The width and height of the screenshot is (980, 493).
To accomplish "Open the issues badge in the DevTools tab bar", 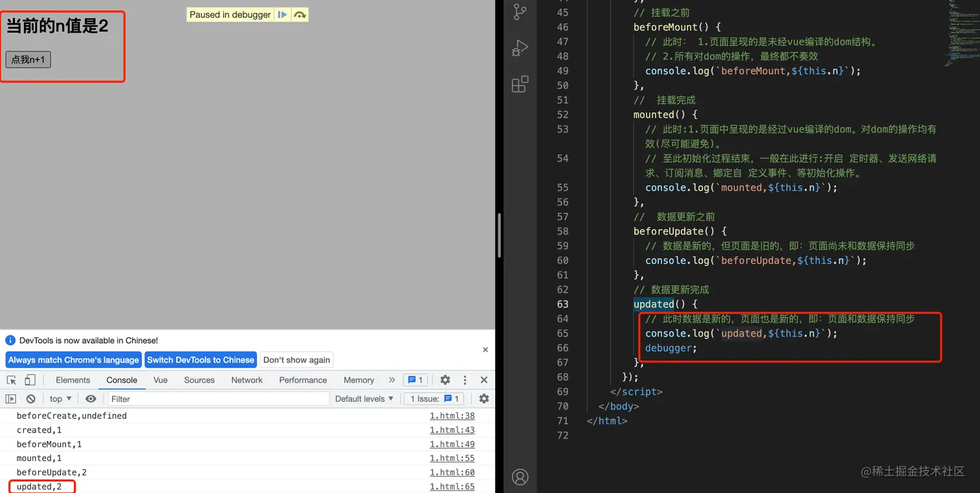I will click(x=415, y=380).
